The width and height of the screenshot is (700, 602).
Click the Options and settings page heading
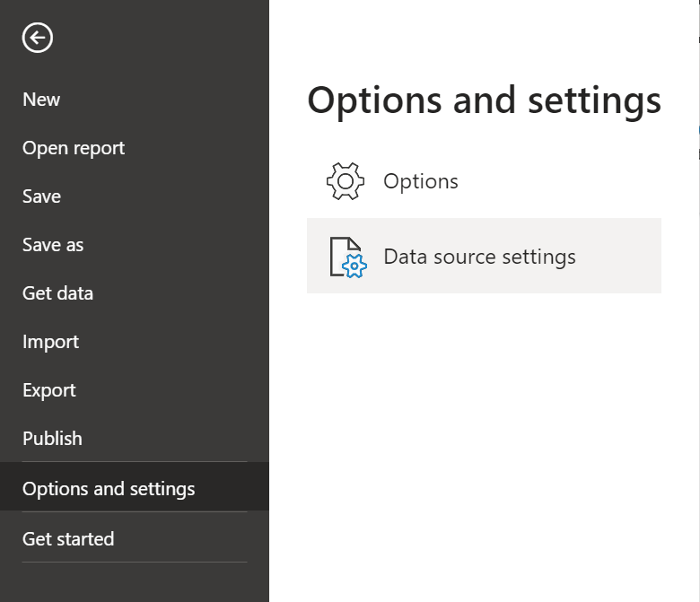[484, 101]
